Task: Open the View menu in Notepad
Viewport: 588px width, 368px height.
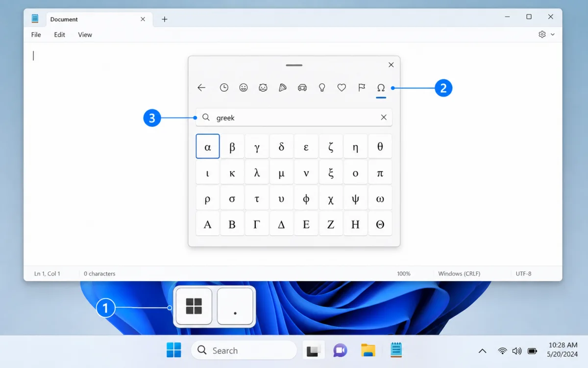Action: point(85,35)
